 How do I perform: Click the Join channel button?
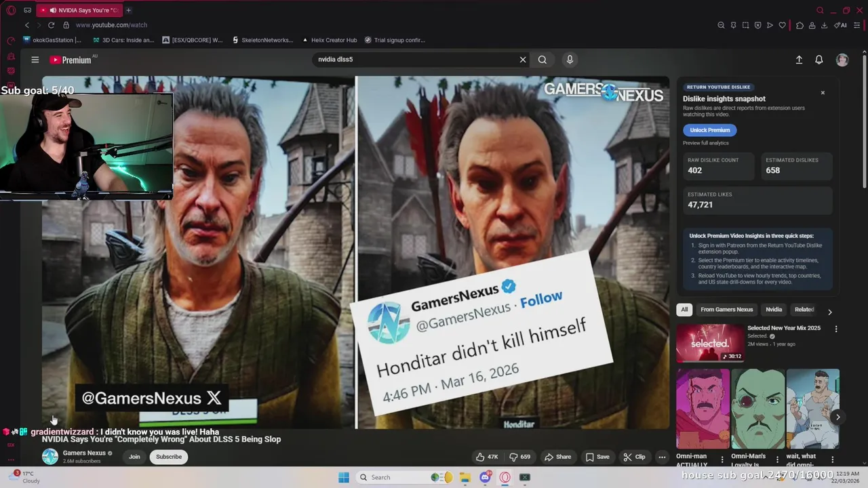point(134,457)
